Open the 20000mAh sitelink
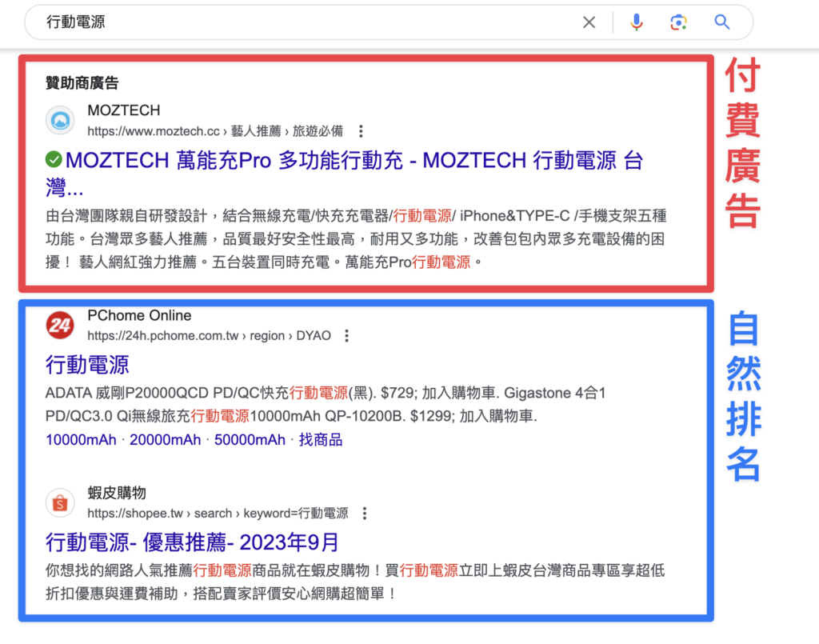 pos(165,440)
